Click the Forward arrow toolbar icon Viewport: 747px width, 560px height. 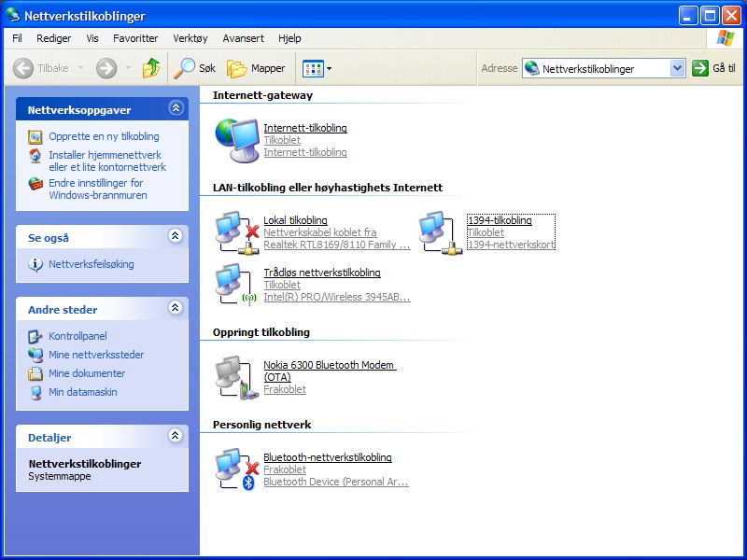106,68
